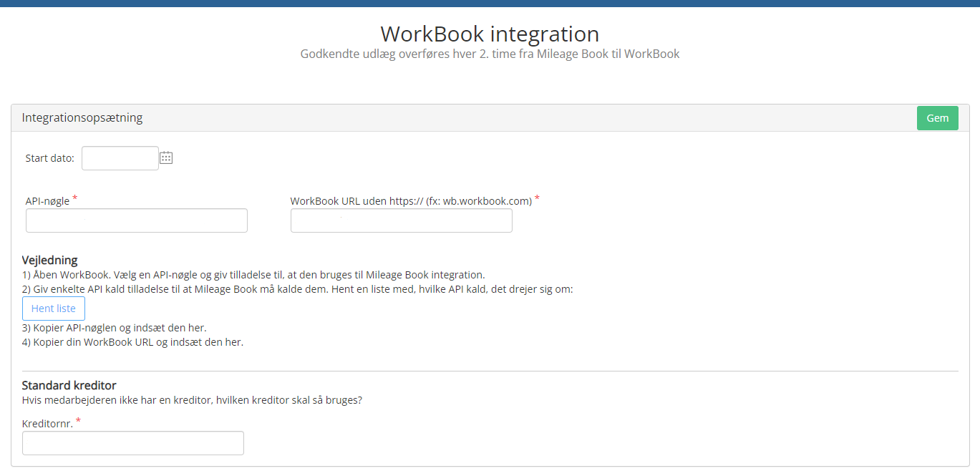
Task: Click the 'Kreditornr.' field label
Action: (47, 424)
